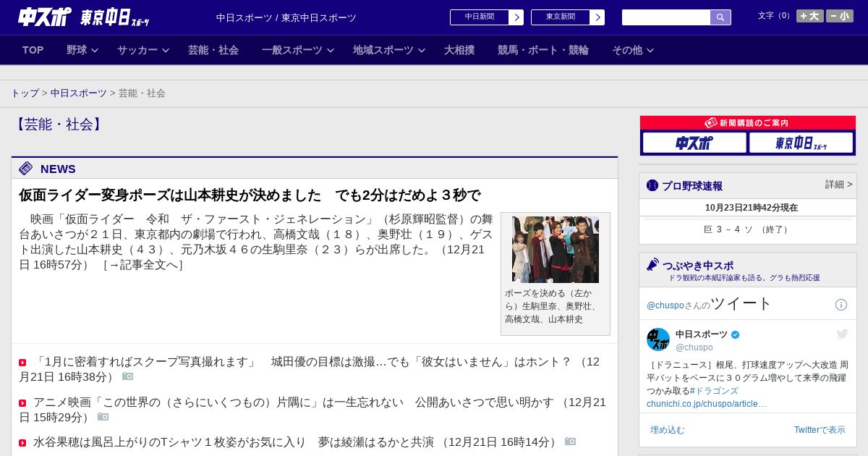
Task: Open the 大相撲 menu item
Action: (459, 50)
